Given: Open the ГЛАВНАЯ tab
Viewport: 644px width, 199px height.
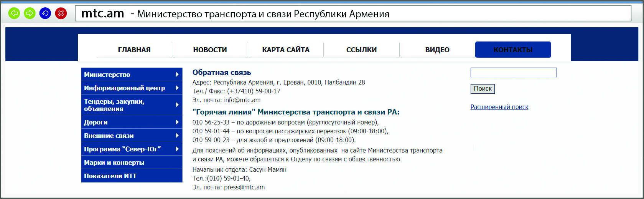Looking at the screenshot, I should [x=134, y=50].
